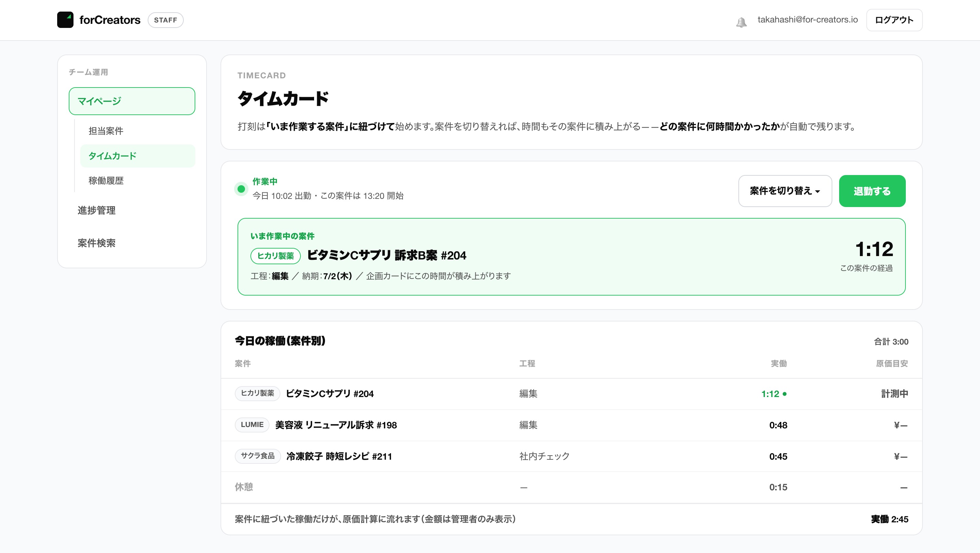Screen dimensions: 980x553
Task: Click the 社内チェック cell
Action: click(544, 456)
